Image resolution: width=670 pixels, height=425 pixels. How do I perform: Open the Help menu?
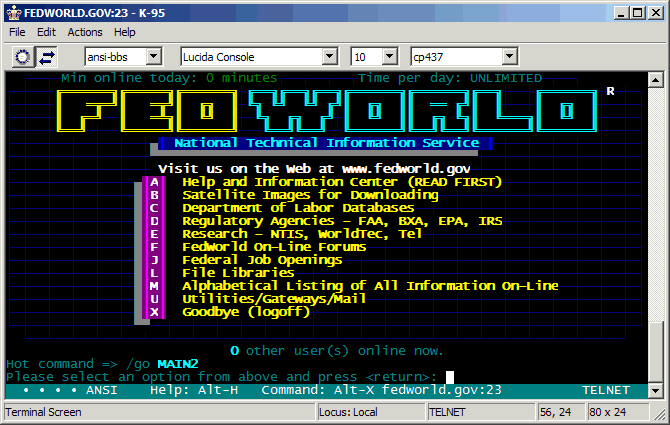(124, 32)
